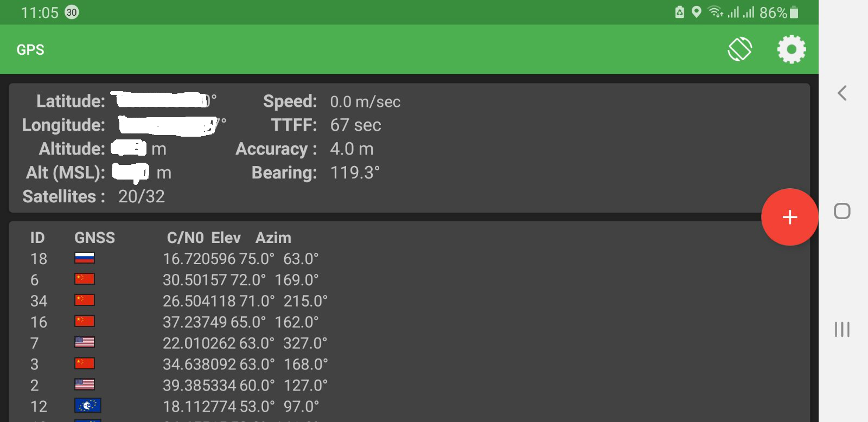Tap the Android back arrow
868x422 pixels.
pyautogui.click(x=842, y=93)
